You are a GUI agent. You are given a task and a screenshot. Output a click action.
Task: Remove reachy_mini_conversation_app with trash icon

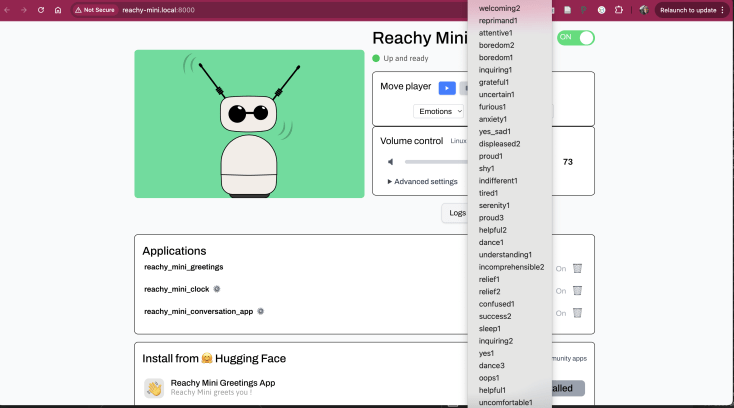(x=577, y=312)
